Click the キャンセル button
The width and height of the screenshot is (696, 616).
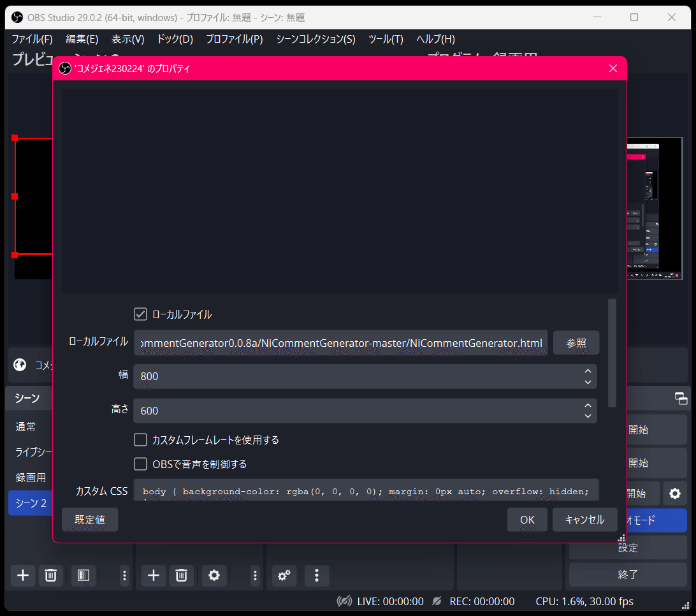584,520
